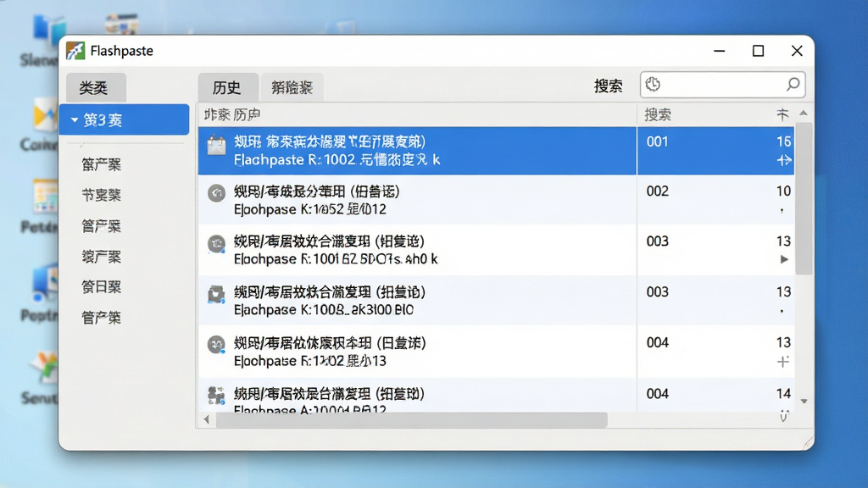Open the 历史 tab
868x488 pixels.
tap(227, 87)
